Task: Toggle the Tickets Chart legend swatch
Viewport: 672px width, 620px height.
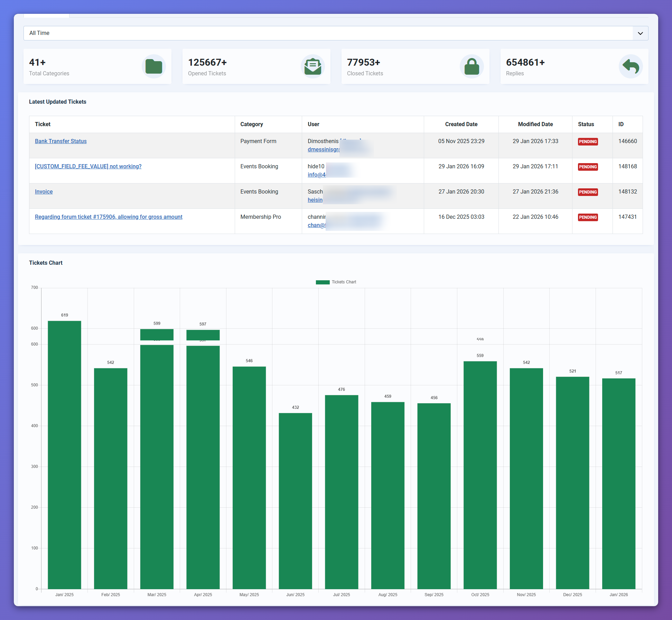Action: [323, 282]
